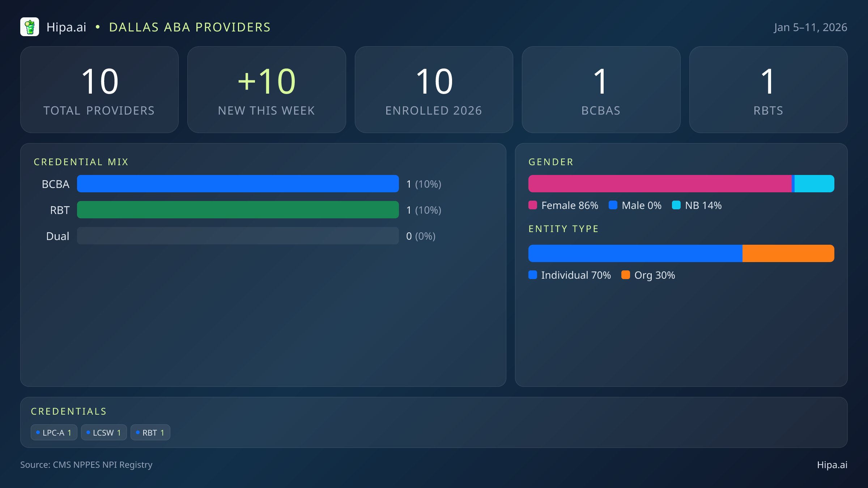Screen dimensions: 868x488
Task: Click the Org legend marker under Entity Type
Action: pos(626,275)
